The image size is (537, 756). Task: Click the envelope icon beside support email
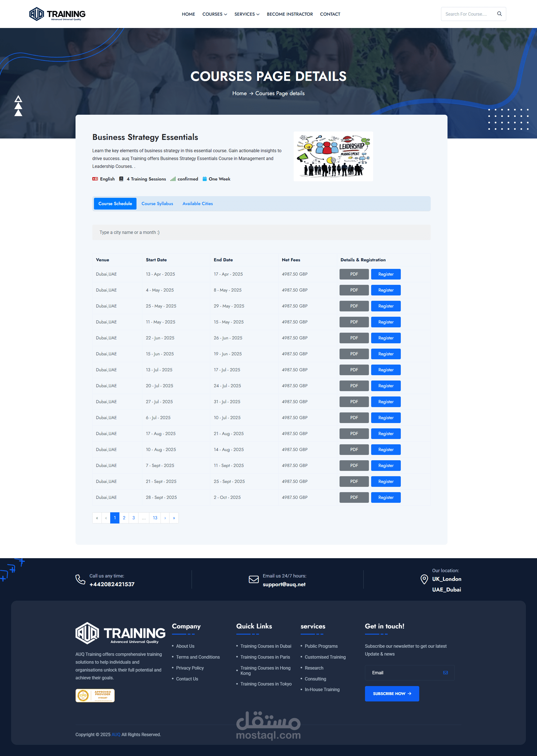[254, 579]
